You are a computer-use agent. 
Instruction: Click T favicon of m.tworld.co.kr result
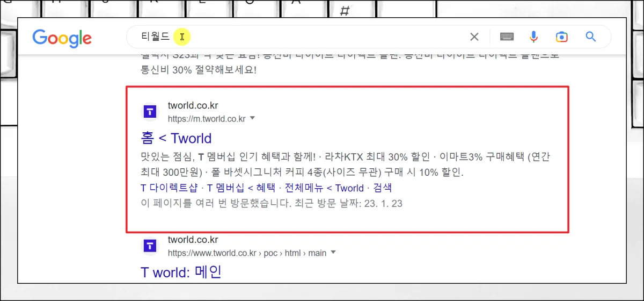pos(150,112)
